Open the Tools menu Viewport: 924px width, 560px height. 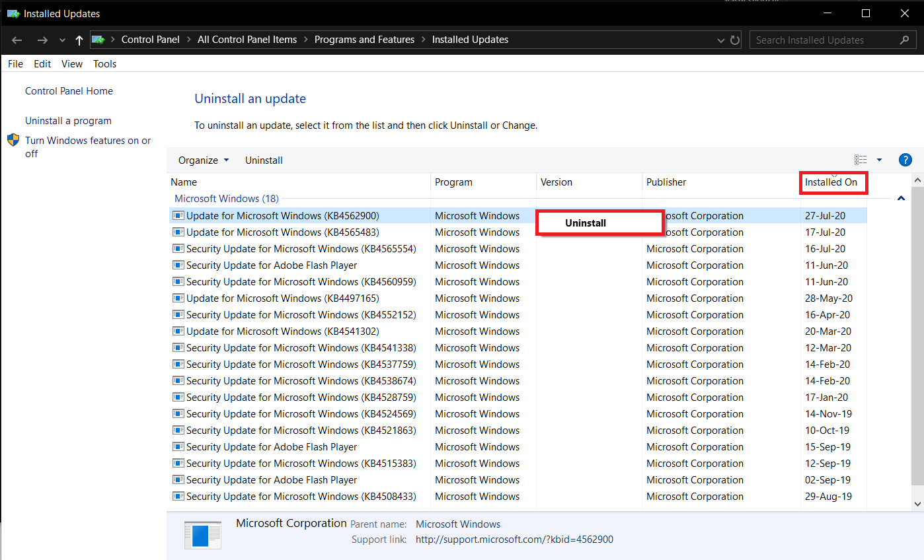pos(104,64)
